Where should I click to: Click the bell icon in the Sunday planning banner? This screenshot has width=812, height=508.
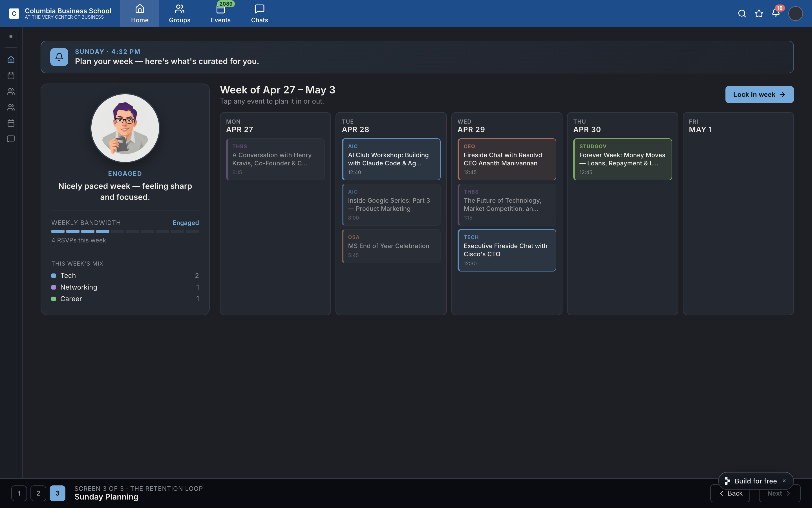[59, 57]
